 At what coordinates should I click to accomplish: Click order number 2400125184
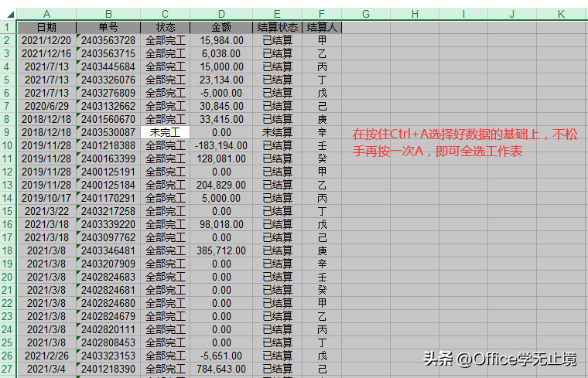[108, 185]
